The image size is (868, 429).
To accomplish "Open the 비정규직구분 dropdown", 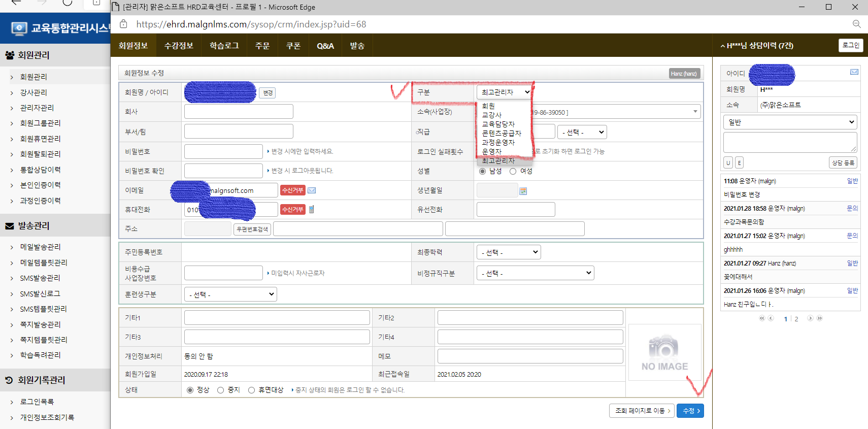I will (x=535, y=273).
